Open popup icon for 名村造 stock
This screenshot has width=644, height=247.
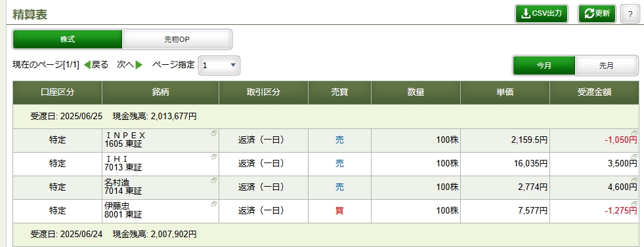coord(213,180)
